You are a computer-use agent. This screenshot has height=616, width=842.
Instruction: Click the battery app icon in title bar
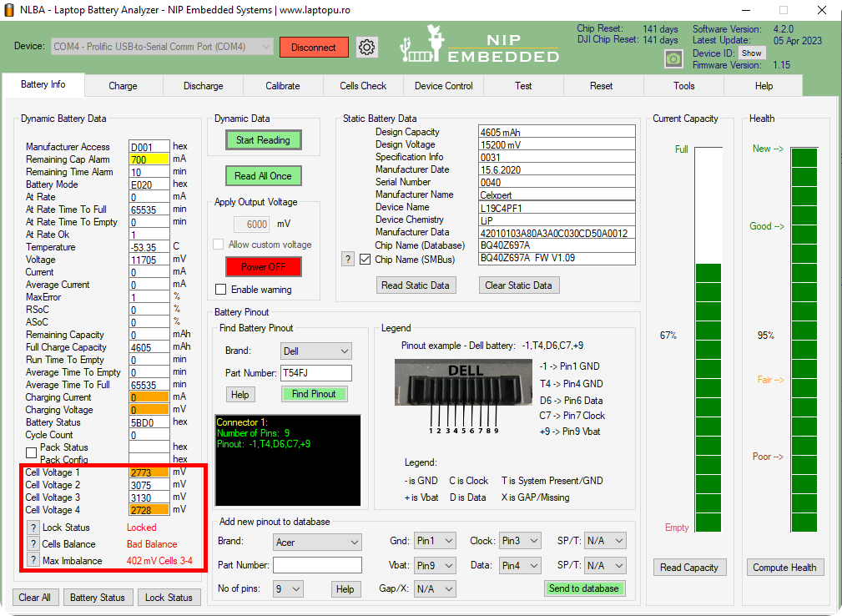click(x=9, y=10)
